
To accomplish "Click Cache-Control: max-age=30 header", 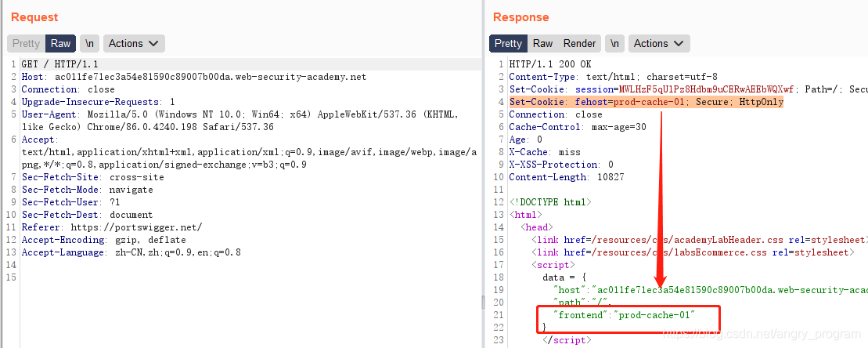I will 578,127.
